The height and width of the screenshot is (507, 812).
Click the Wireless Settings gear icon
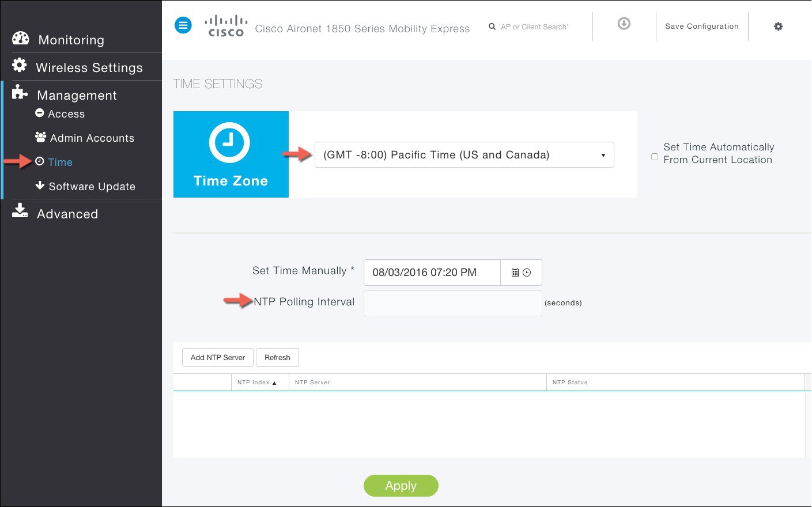click(x=20, y=65)
